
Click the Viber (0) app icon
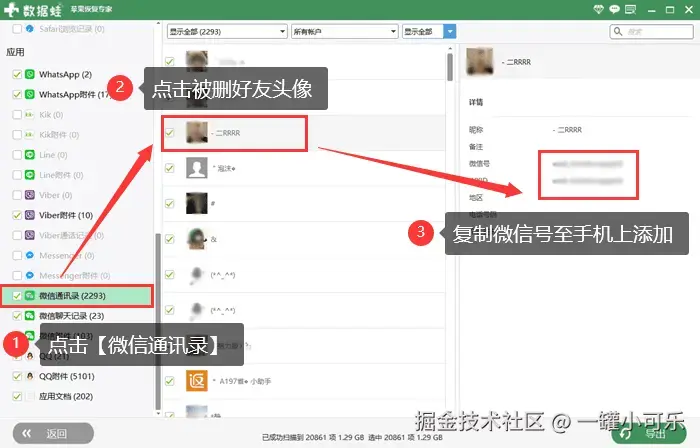(29, 195)
